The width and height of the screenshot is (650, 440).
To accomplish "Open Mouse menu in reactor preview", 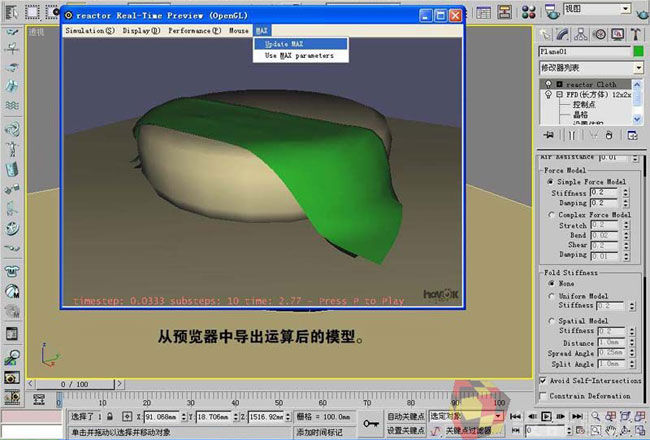I will [x=238, y=30].
